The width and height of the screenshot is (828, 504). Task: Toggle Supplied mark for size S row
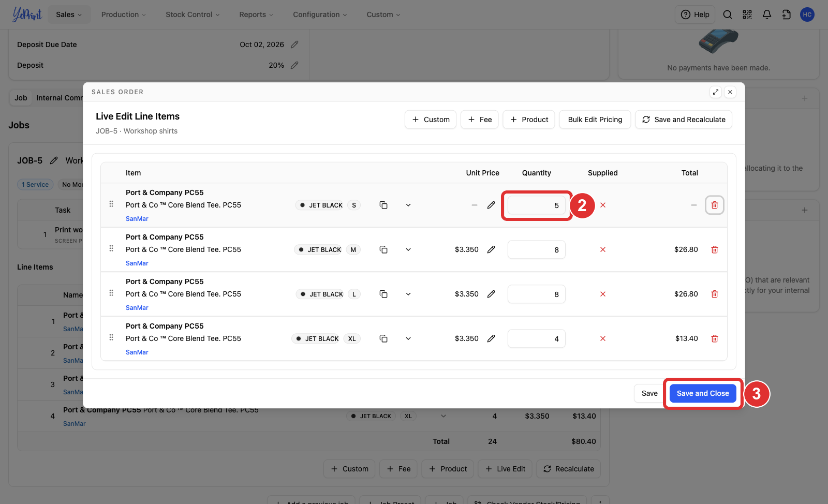click(603, 205)
